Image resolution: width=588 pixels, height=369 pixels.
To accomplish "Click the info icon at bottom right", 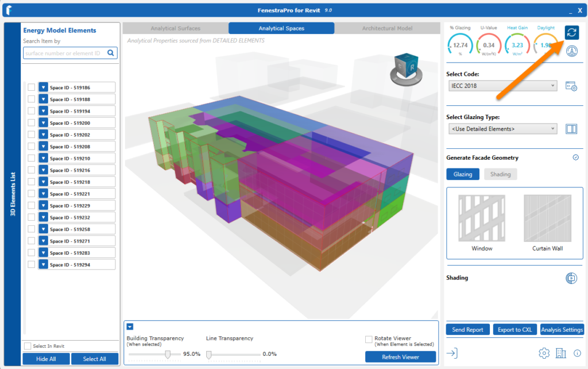I will (x=577, y=353).
